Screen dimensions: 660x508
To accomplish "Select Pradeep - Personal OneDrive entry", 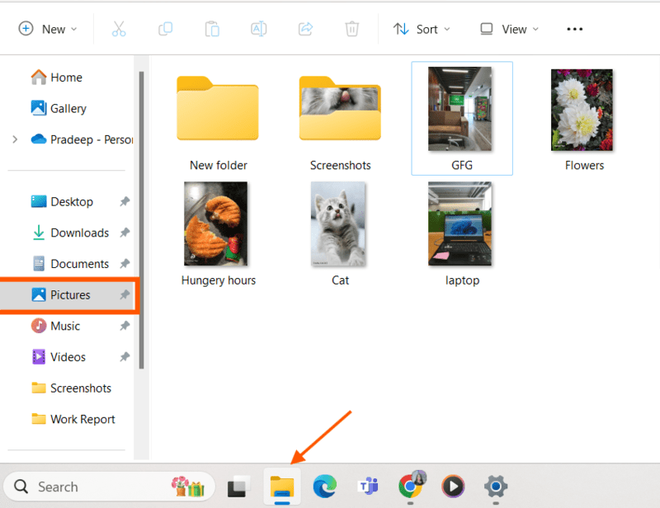I will pos(82,139).
